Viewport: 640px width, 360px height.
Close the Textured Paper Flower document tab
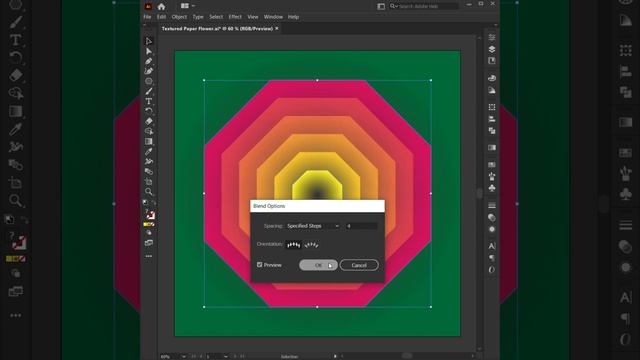(277, 29)
